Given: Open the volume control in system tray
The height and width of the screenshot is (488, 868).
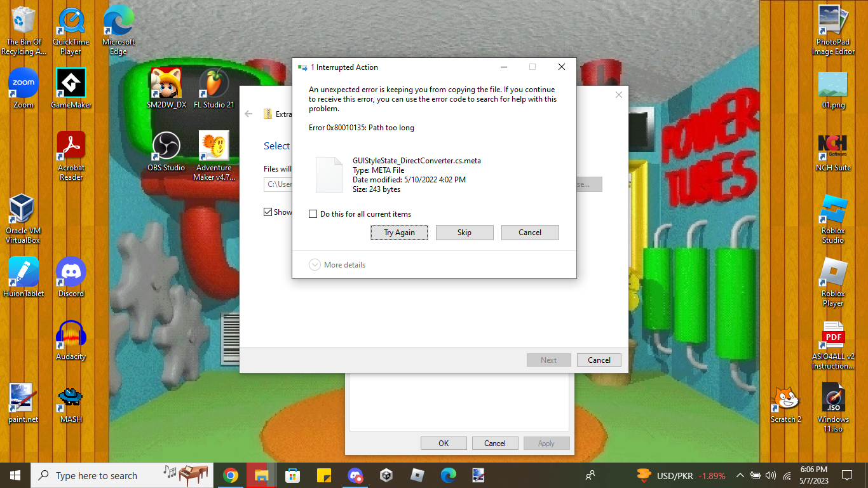Looking at the screenshot, I should click(771, 475).
